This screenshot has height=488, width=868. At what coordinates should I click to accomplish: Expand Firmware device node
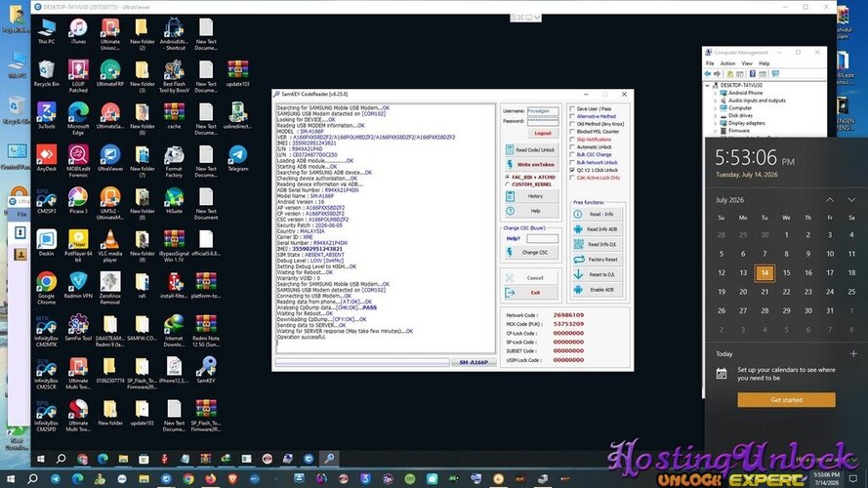715,131
